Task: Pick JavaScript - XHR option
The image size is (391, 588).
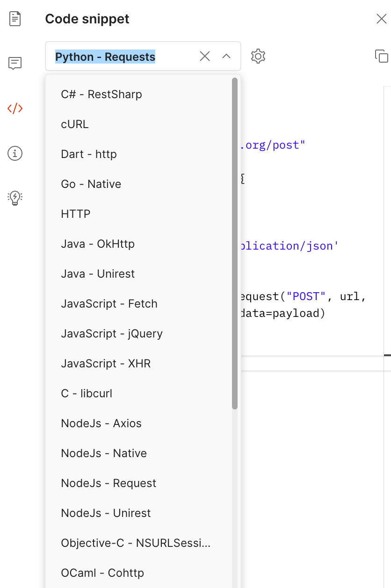Action: point(139,364)
